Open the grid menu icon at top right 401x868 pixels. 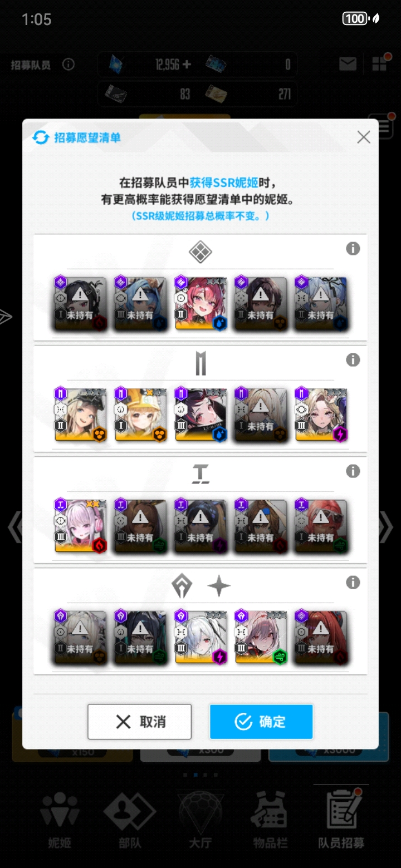(379, 64)
